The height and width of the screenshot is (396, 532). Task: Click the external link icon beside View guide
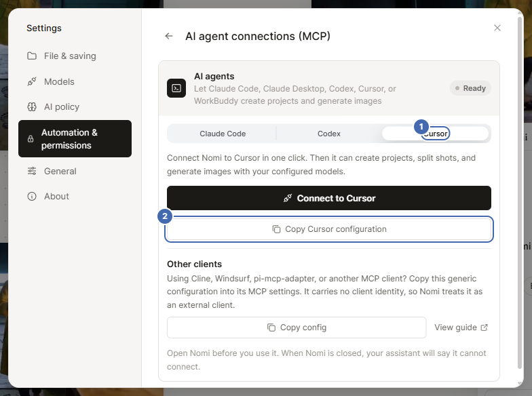pyautogui.click(x=484, y=328)
